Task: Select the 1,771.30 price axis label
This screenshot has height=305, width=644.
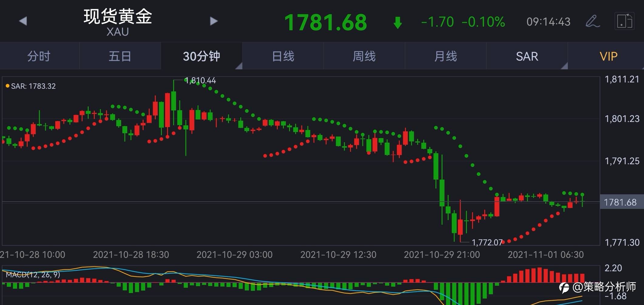Action: pyautogui.click(x=622, y=242)
